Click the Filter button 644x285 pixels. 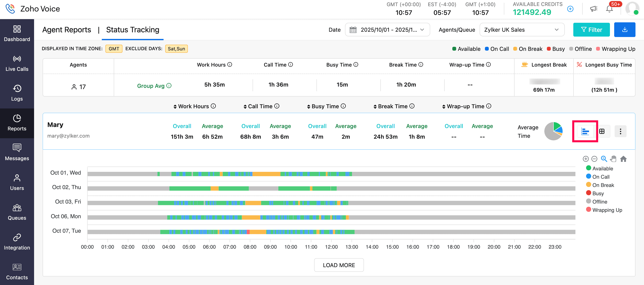click(591, 30)
